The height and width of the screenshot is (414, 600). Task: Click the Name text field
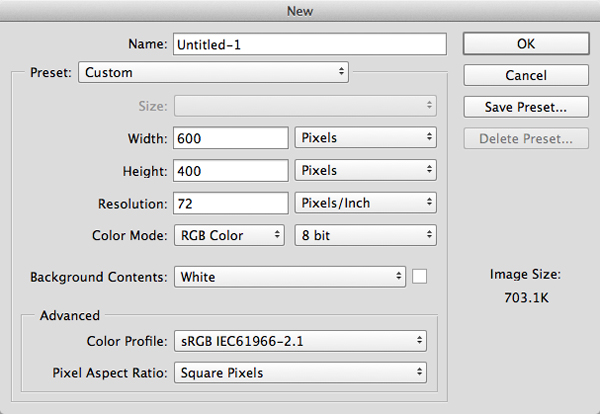309,44
